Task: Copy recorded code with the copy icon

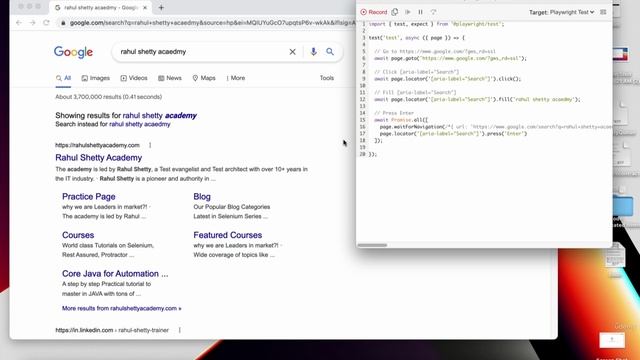Action: click(395, 12)
